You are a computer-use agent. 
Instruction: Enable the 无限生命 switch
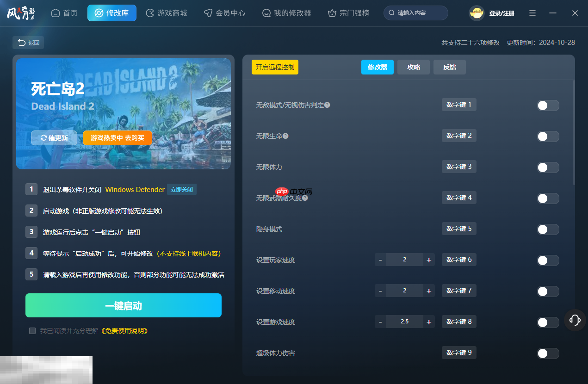click(548, 136)
